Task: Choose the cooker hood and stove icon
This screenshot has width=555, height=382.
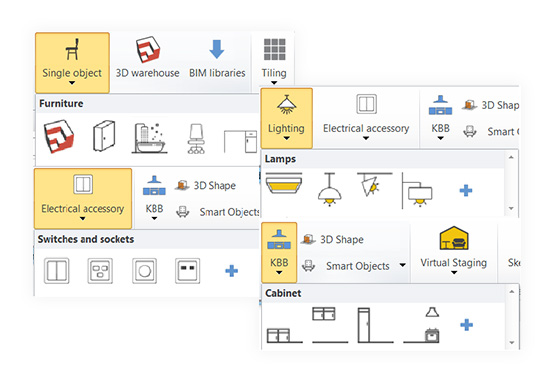Action: (421, 325)
